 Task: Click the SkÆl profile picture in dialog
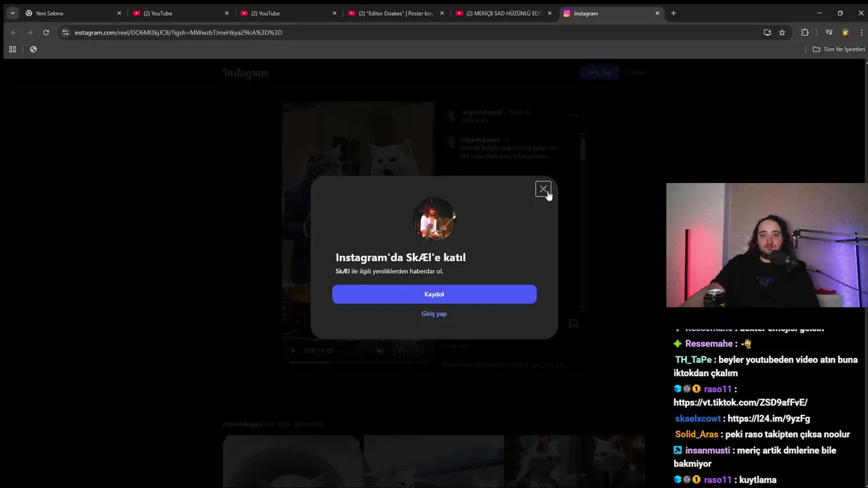pyautogui.click(x=434, y=219)
